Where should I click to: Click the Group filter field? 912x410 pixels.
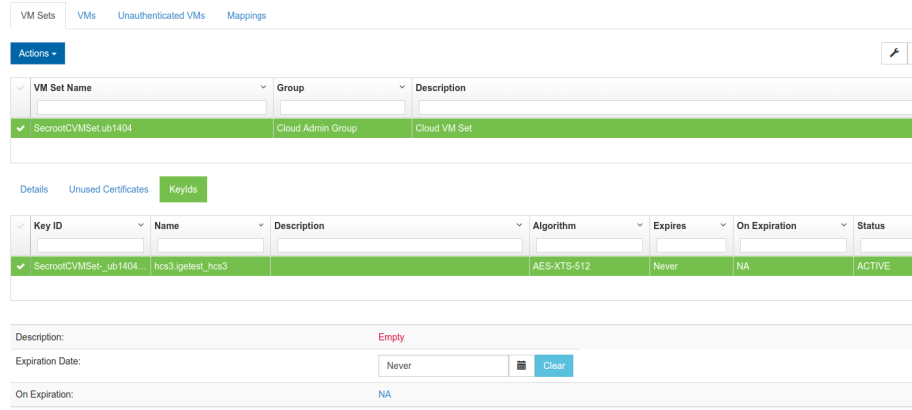coord(343,108)
